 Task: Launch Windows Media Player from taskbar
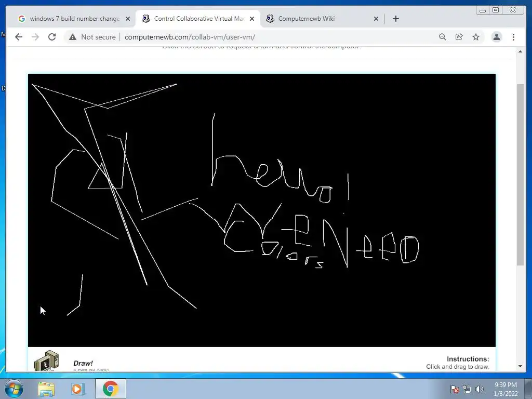(x=78, y=389)
